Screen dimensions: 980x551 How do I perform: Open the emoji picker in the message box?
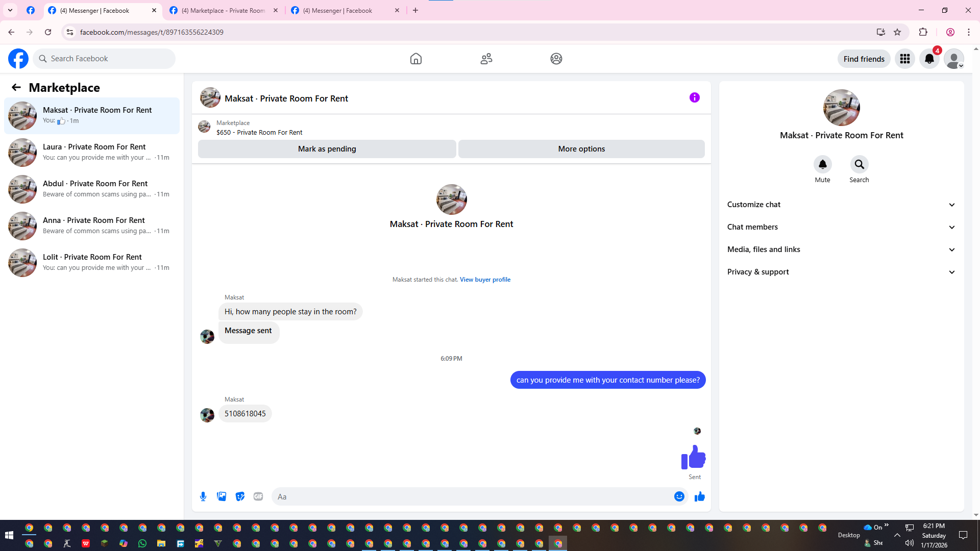point(679,496)
